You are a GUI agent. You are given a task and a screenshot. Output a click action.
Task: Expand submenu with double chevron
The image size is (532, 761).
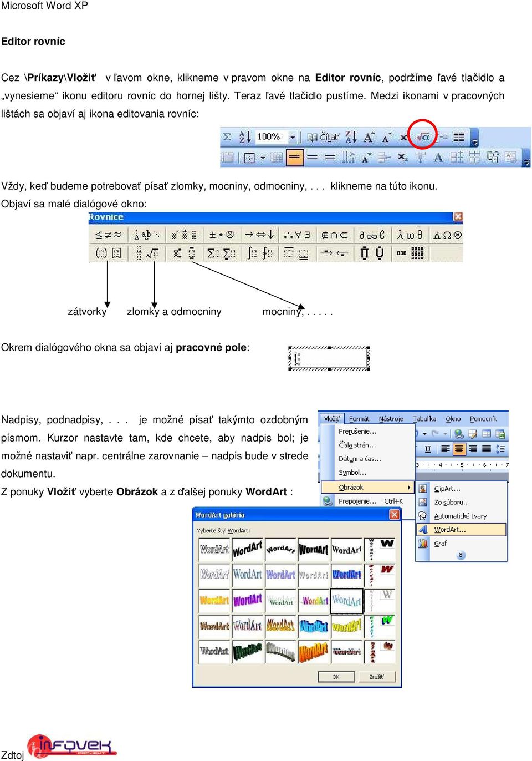coord(461,555)
